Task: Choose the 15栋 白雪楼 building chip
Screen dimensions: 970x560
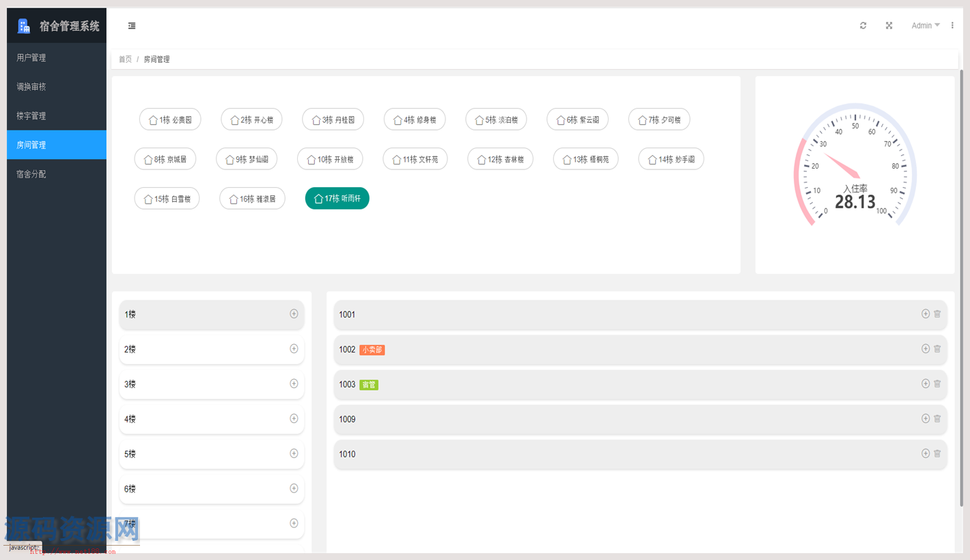Action: coord(167,199)
